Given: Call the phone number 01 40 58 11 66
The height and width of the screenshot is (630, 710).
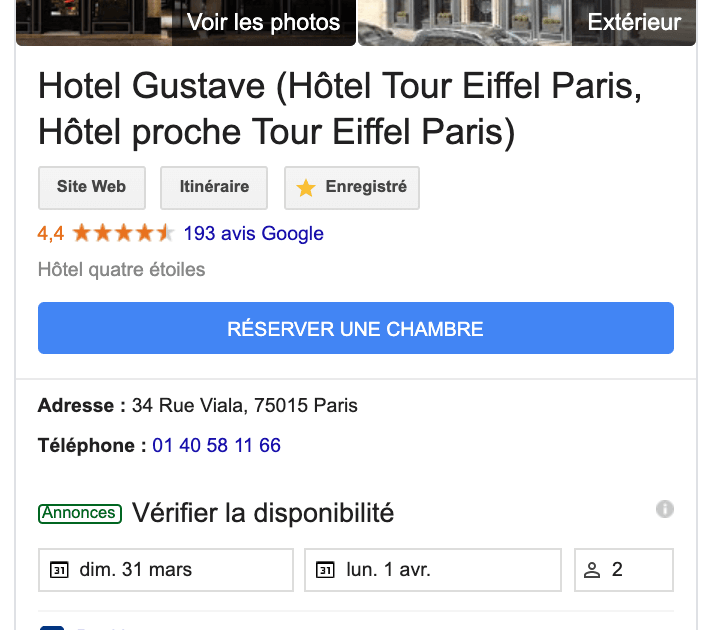Looking at the screenshot, I should pyautogui.click(x=217, y=446).
